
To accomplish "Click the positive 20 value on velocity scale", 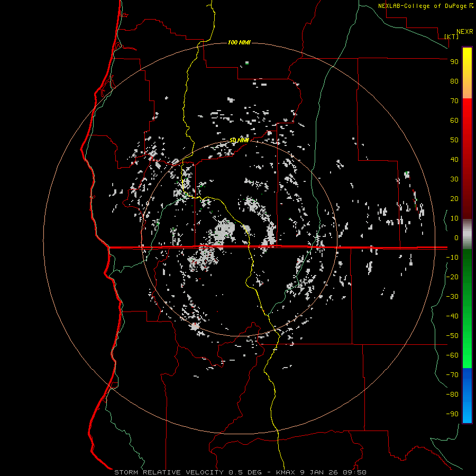I will coord(454,199).
